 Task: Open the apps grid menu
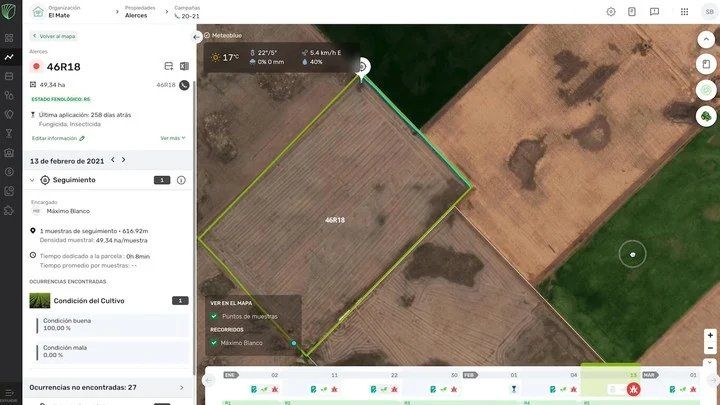(x=683, y=12)
